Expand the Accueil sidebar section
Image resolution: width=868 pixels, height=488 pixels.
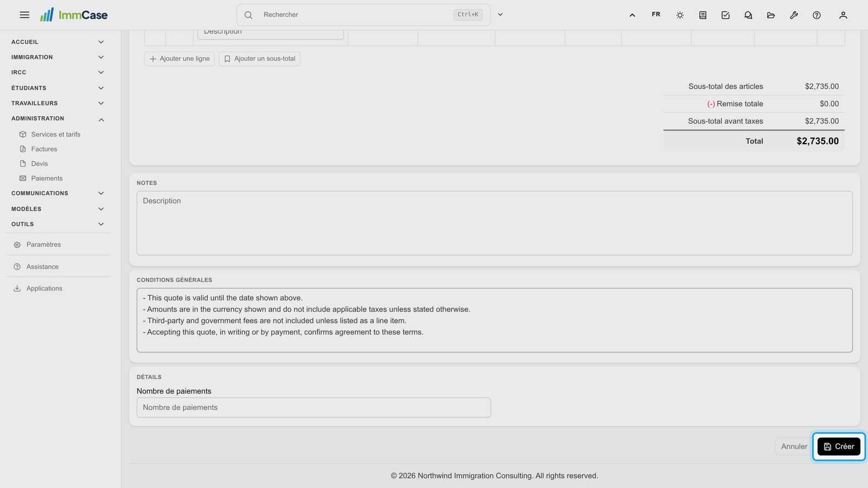coord(58,42)
